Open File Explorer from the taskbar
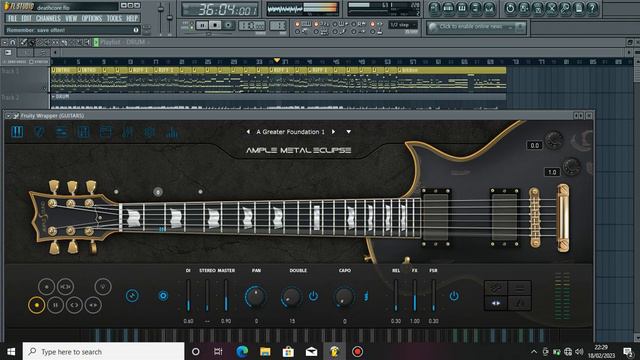This screenshot has width=640, height=360. [265, 351]
